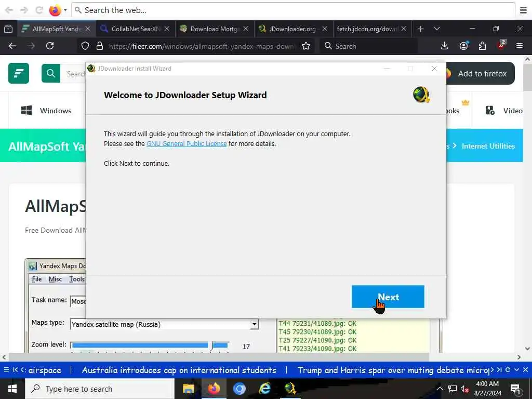This screenshot has width=532, height=399.
Task: Open the Extensions puzzle icon
Action: pos(482,46)
